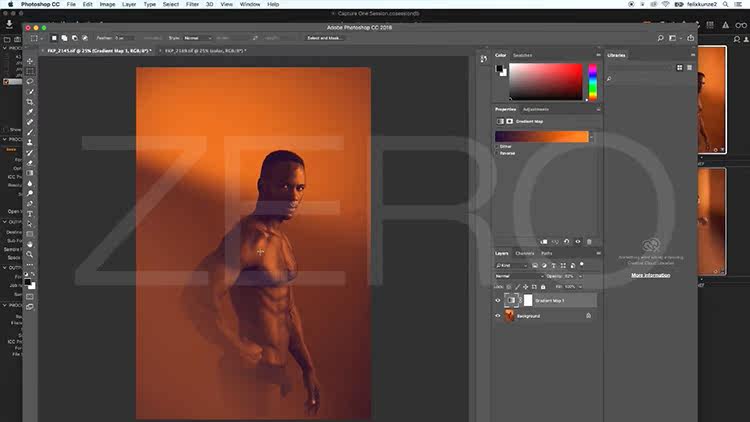Select the Crop tool
This screenshot has height=422, width=750.
coord(30,102)
